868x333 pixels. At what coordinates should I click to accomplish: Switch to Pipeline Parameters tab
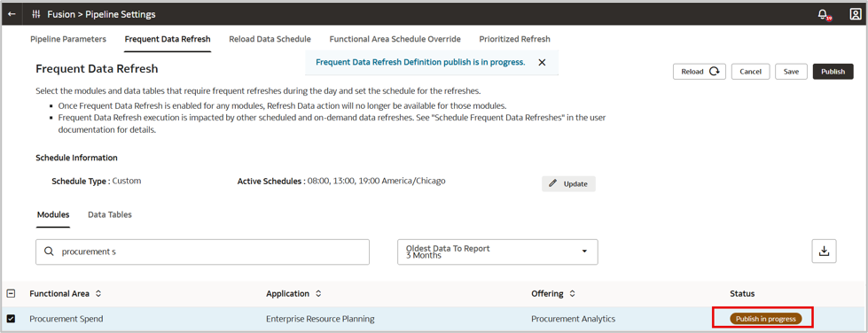click(68, 39)
